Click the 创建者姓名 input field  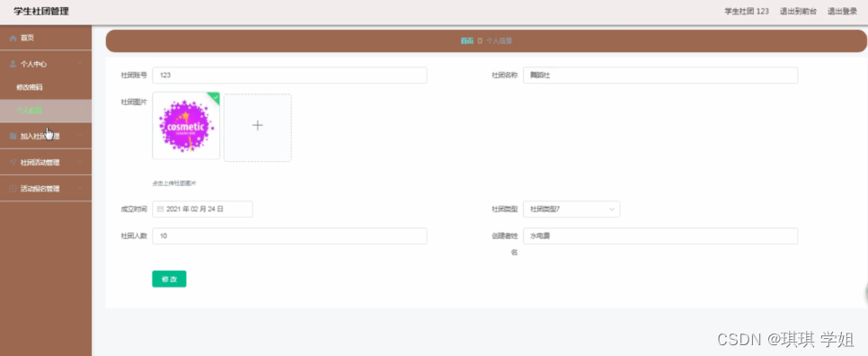(x=660, y=236)
